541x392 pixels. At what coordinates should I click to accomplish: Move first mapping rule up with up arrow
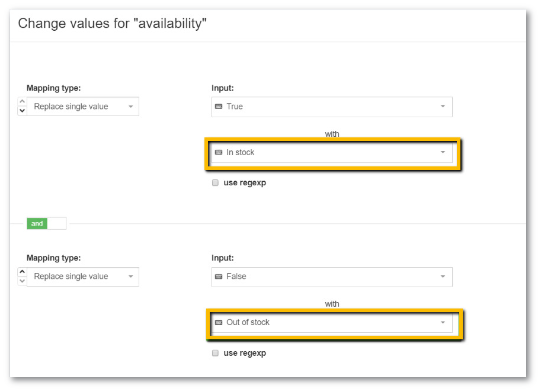(23, 102)
